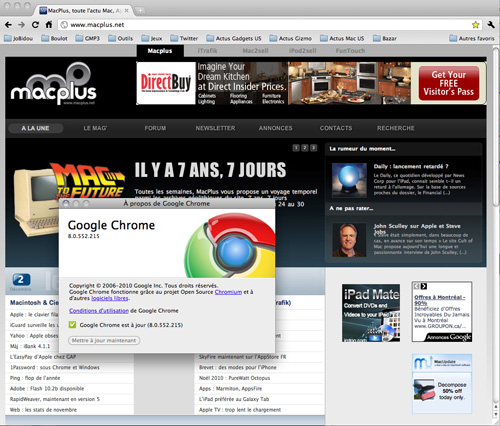500x426 pixels.
Task: Open the CONTACTS menu item
Action: click(x=336, y=128)
